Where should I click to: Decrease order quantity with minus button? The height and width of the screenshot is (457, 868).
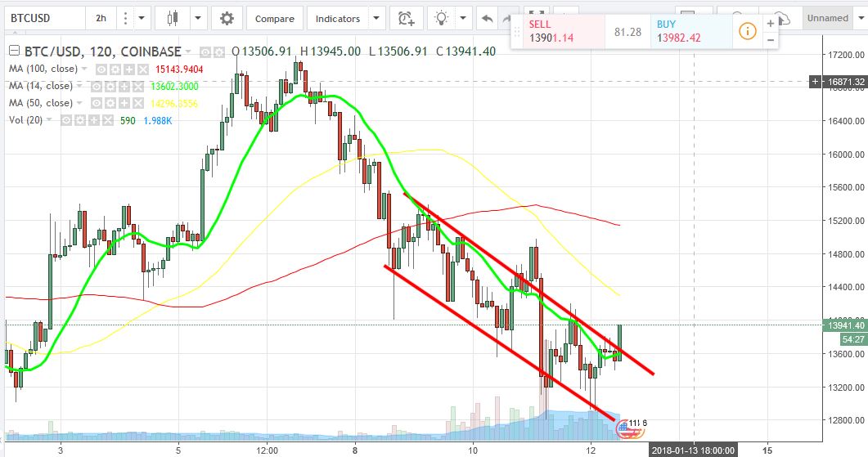coord(770,40)
